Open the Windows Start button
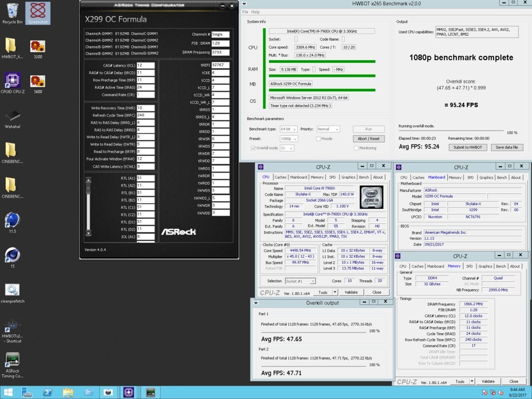 click(x=8, y=392)
